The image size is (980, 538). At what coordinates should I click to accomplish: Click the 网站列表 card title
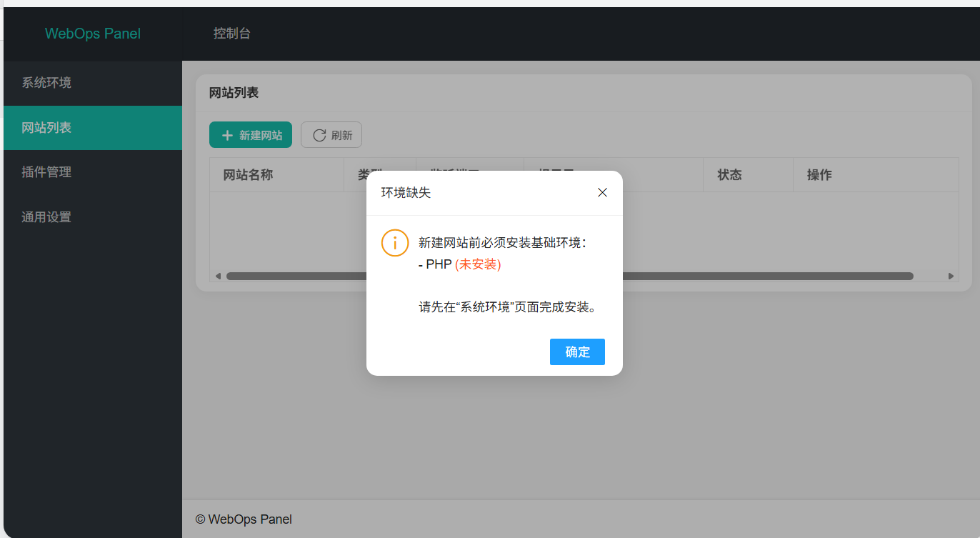pos(234,93)
